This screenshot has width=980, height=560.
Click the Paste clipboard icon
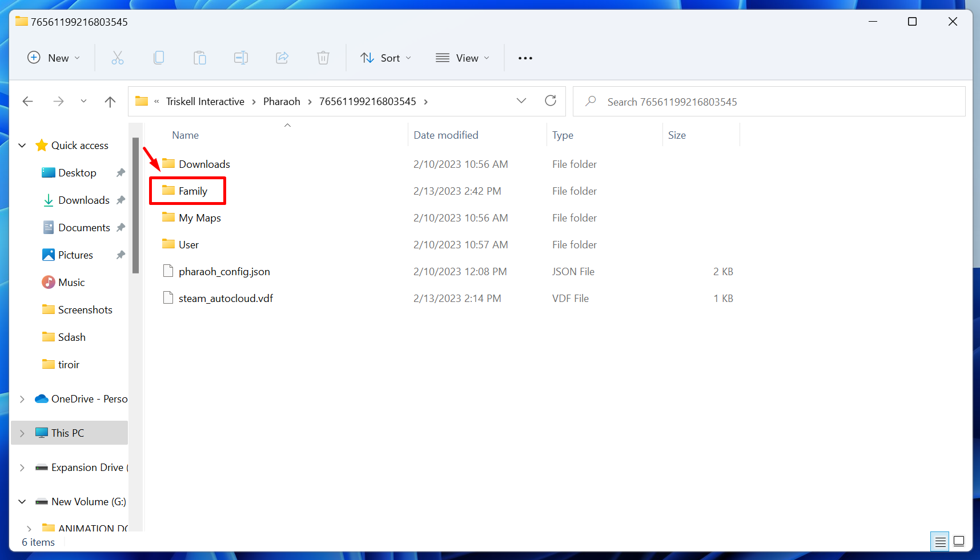[x=200, y=58]
